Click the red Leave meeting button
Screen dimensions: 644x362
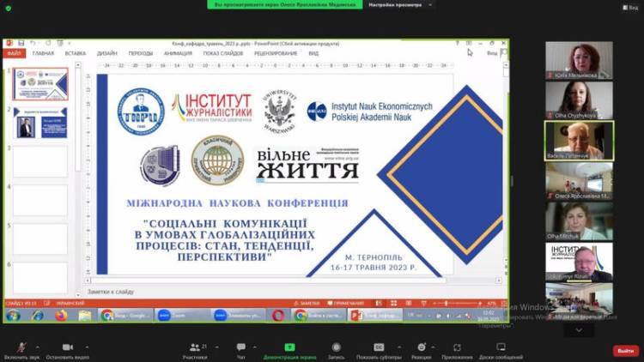pos(625,350)
